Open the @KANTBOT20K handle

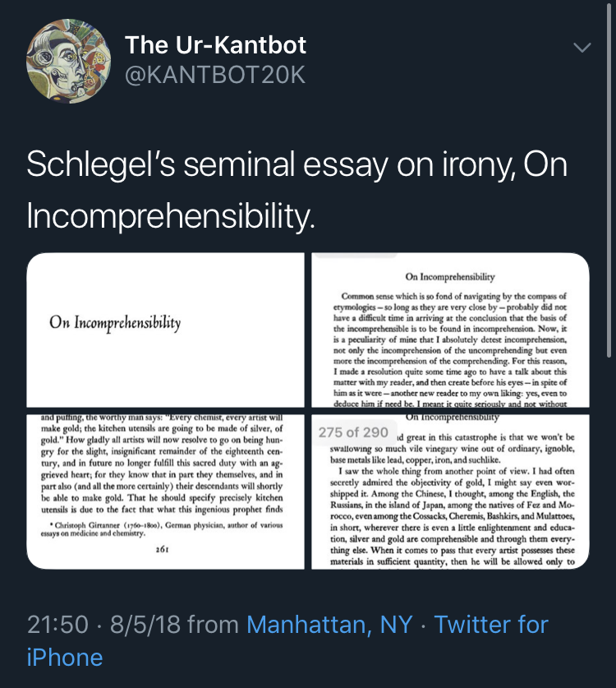[215, 75]
